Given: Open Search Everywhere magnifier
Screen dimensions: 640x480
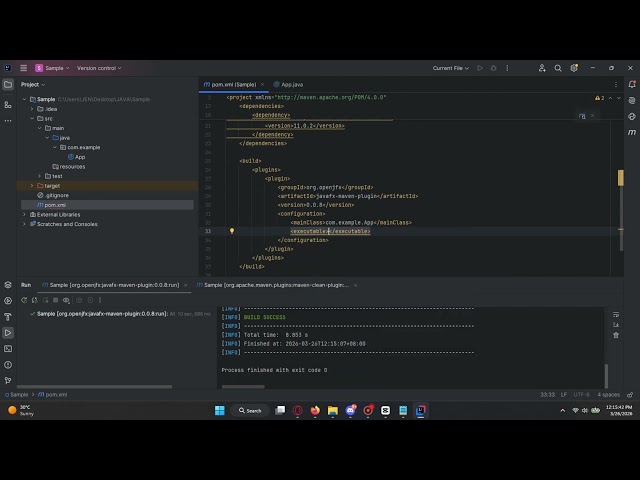Looking at the screenshot, I should pos(558,68).
